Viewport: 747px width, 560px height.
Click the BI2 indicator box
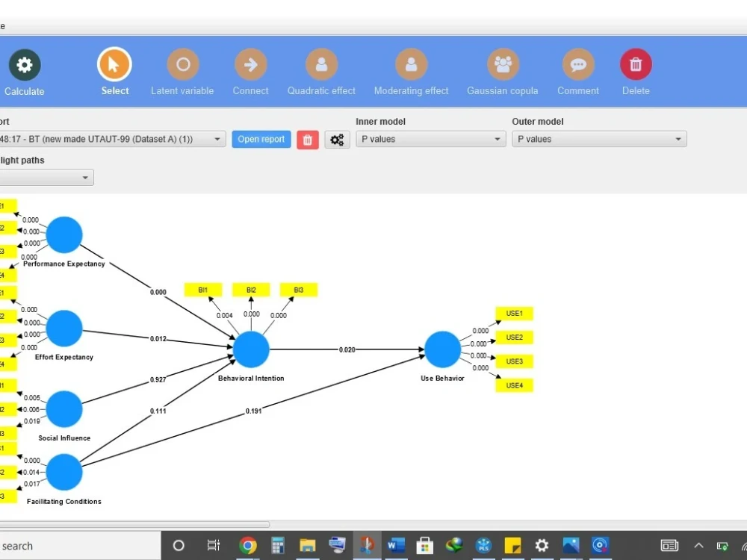pyautogui.click(x=251, y=290)
